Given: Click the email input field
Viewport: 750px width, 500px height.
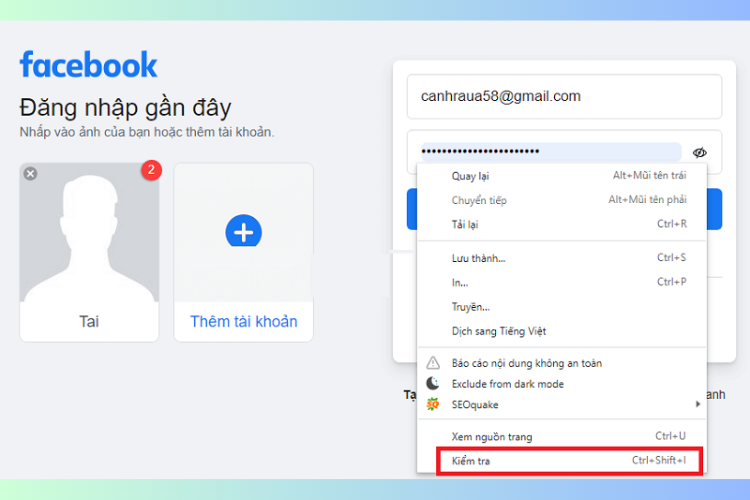Looking at the screenshot, I should 564,96.
